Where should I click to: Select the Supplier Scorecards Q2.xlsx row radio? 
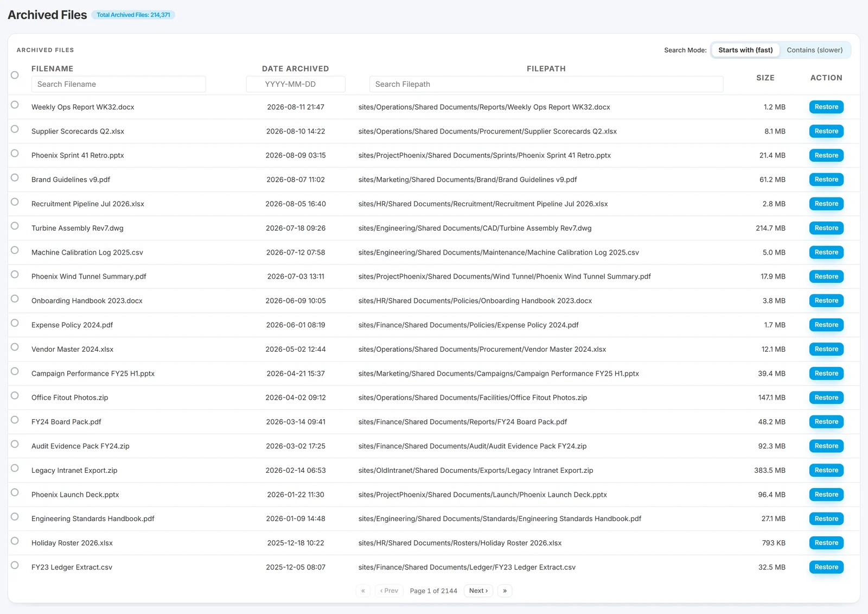15,129
